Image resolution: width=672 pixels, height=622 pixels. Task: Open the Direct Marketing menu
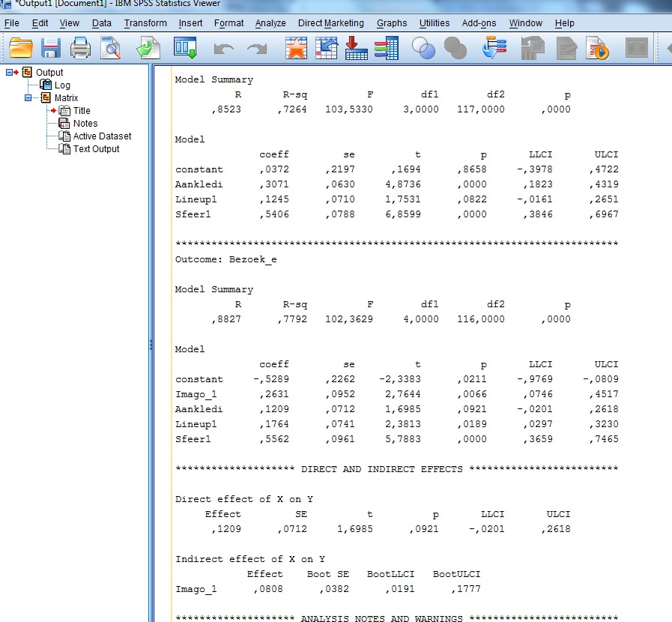[x=330, y=23]
